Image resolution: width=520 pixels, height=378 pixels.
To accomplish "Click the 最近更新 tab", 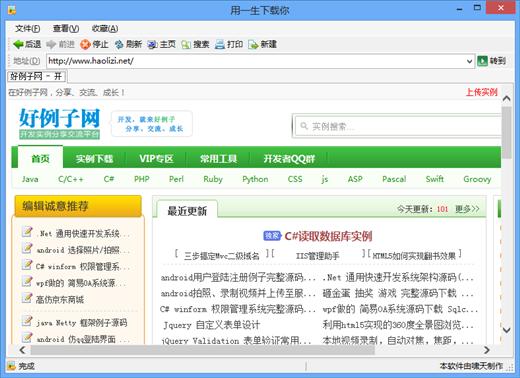I will coord(187,210).
